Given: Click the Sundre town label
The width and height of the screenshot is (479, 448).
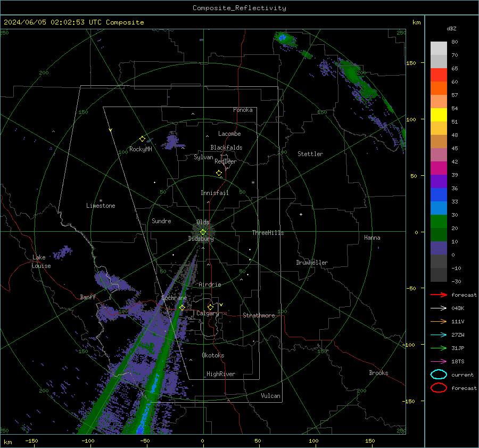Looking at the screenshot, I should coord(161,221).
